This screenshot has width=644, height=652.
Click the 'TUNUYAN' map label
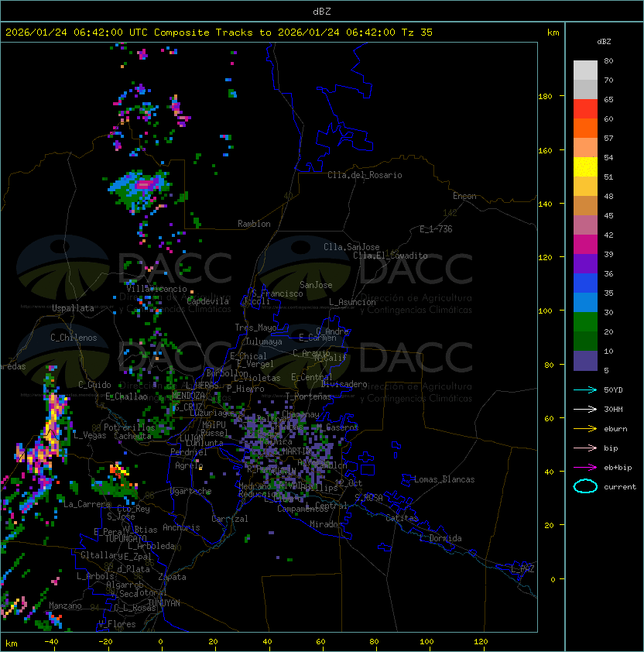pos(164,603)
